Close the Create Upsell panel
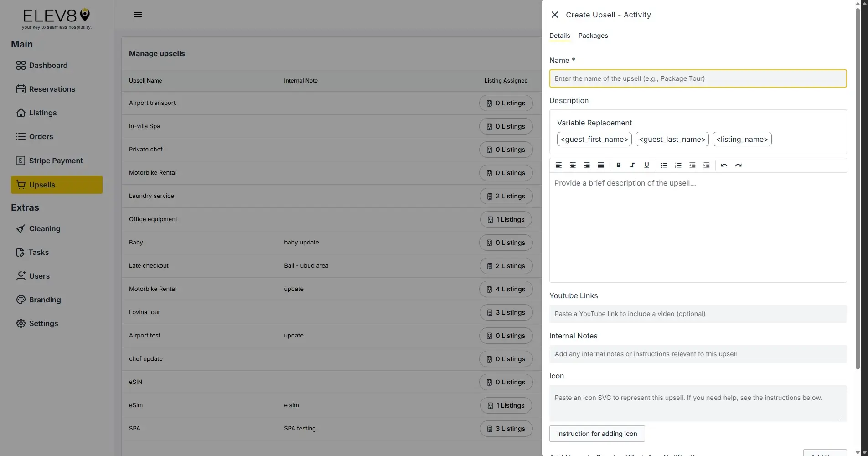 (554, 14)
